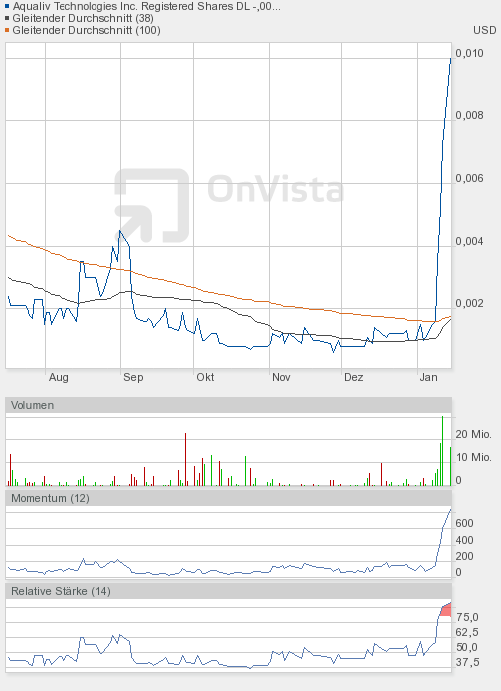Click the Volumen panel header

(x=228, y=405)
